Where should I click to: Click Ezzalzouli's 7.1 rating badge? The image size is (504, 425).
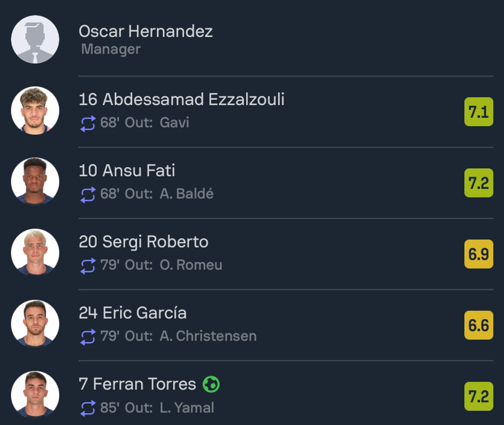click(478, 112)
